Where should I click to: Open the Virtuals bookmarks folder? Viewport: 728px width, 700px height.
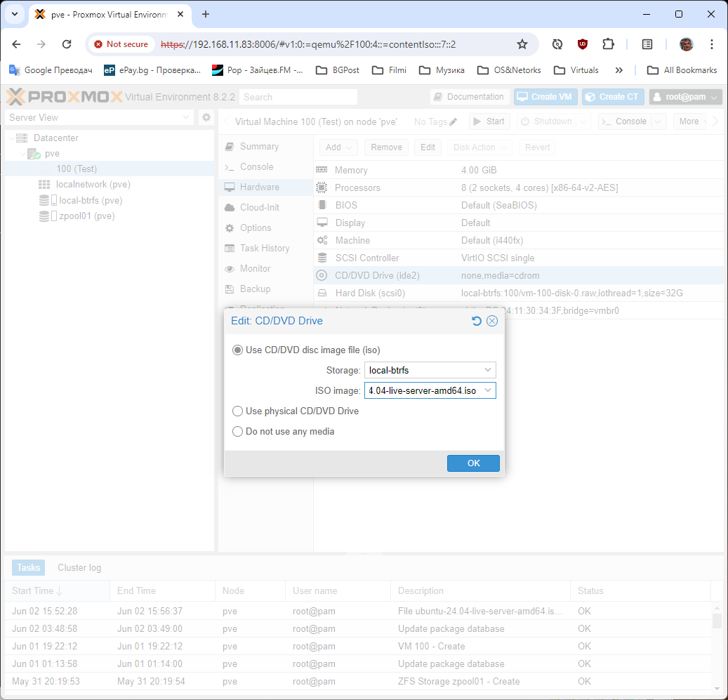tap(576, 70)
